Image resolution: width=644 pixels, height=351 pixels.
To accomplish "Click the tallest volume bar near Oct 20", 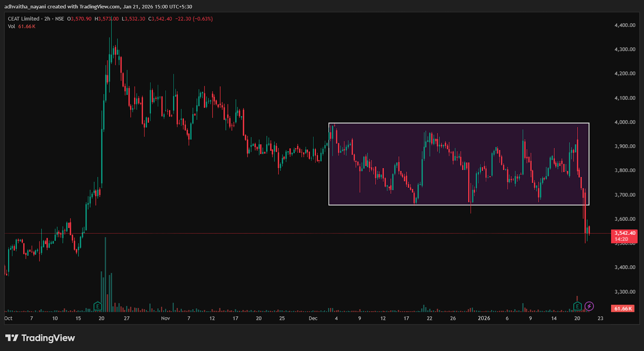I will (105, 274).
